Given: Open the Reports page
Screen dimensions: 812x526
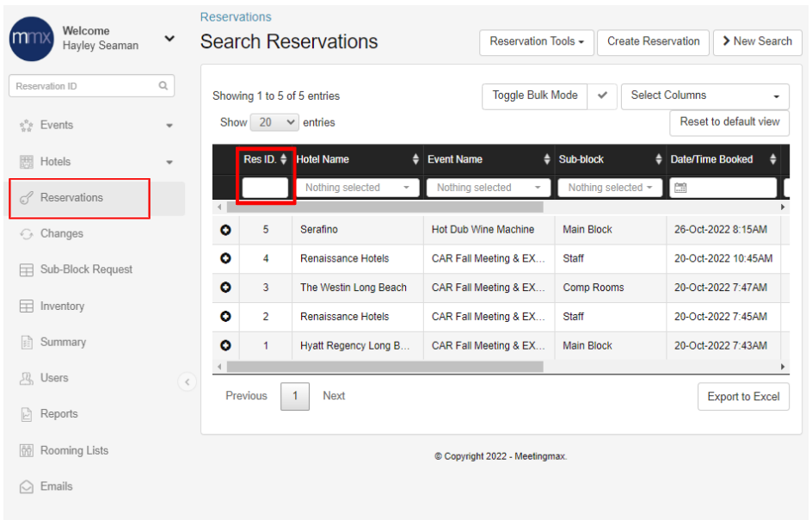Looking at the screenshot, I should 59,413.
